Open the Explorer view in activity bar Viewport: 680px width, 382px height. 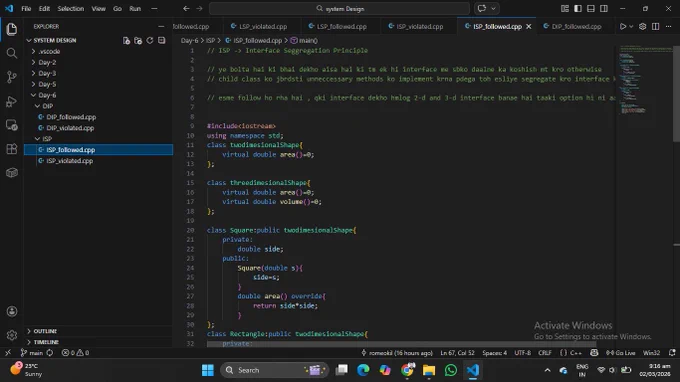click(x=12, y=29)
